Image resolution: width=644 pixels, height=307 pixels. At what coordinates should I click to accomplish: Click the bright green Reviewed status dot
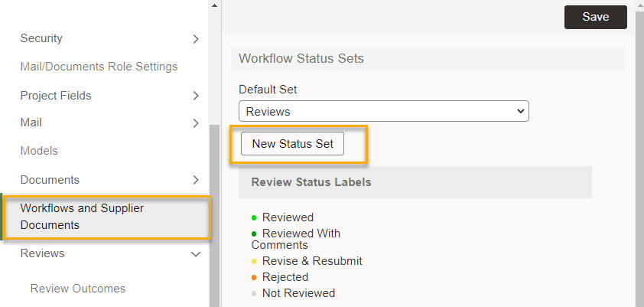(x=254, y=217)
